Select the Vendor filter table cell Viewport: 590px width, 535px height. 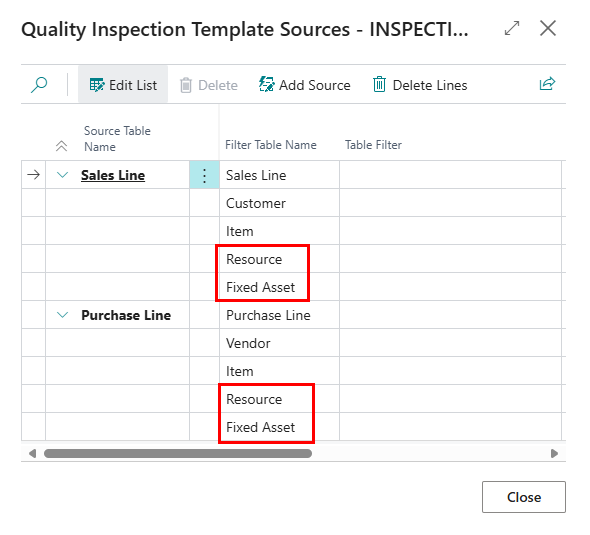click(279, 343)
